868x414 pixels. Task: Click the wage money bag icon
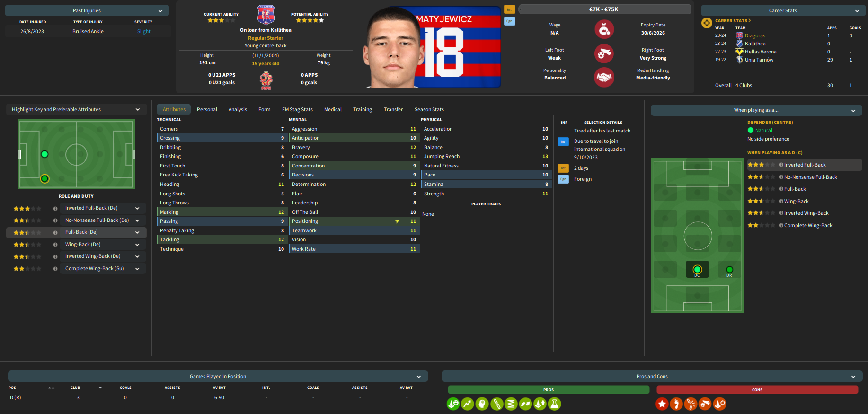604,29
